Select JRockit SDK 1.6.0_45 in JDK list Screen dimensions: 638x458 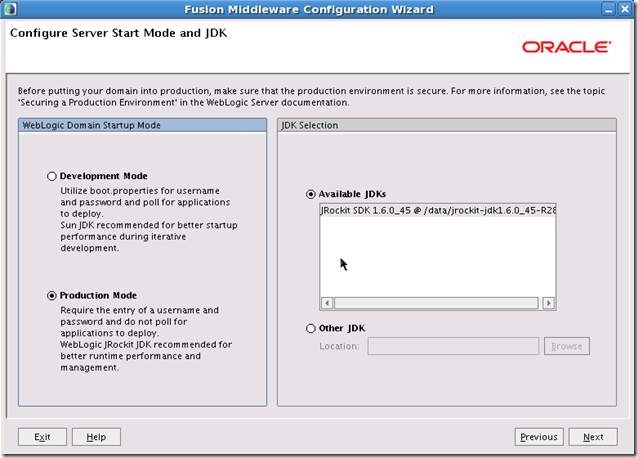[438, 210]
